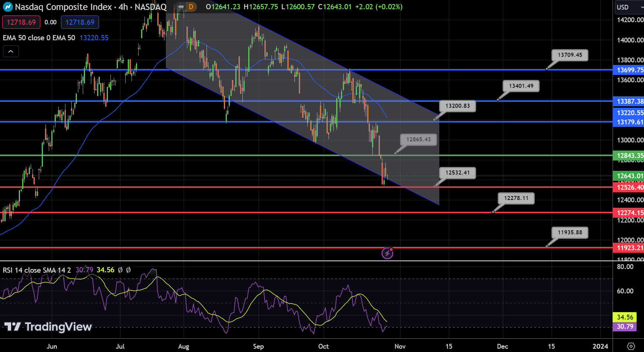This screenshot has width=644, height=352.
Task: Select the 13200.83 callout label
Action: coord(457,106)
